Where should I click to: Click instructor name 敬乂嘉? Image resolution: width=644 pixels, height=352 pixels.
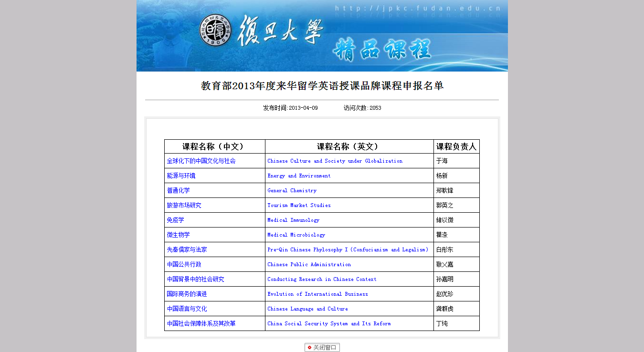coord(445,265)
